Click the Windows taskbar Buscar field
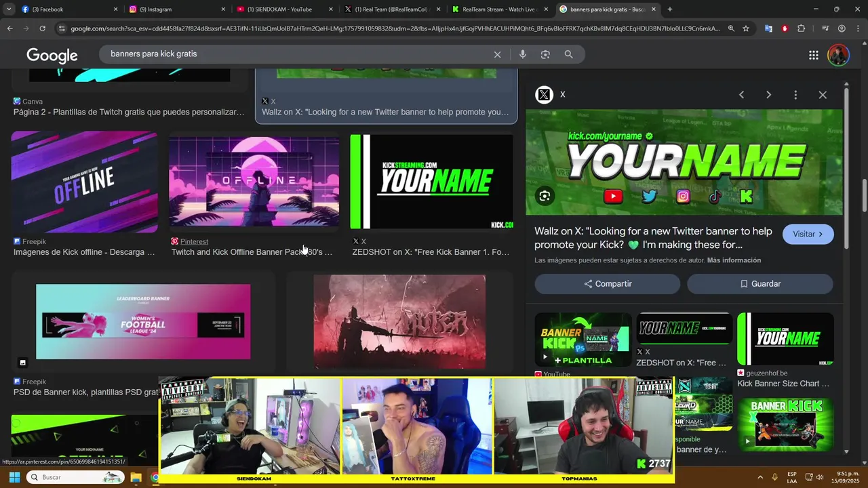Image resolution: width=868 pixels, height=488 pixels. 76,477
